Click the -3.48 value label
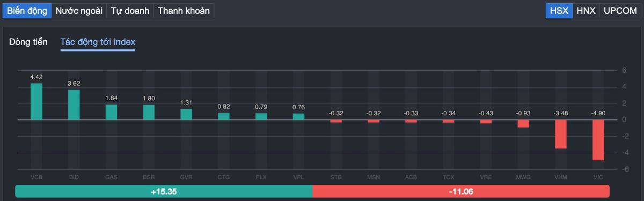The image size is (644, 201). (561, 113)
